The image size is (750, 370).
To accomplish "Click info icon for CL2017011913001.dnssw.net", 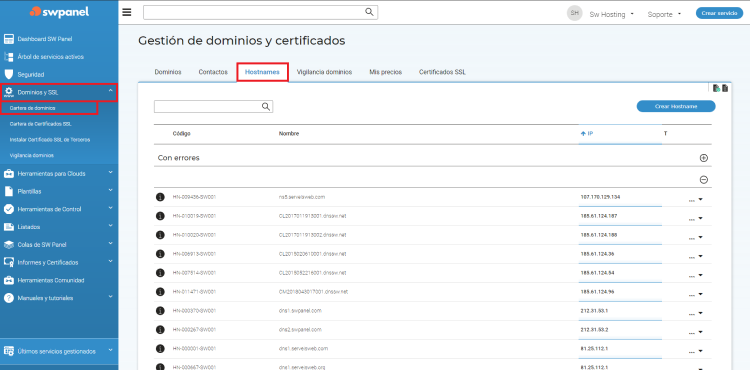I will point(160,216).
